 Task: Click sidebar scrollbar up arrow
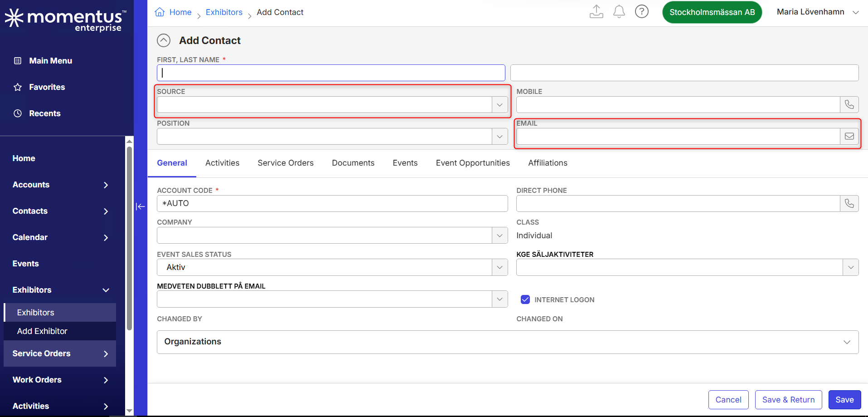pos(129,141)
